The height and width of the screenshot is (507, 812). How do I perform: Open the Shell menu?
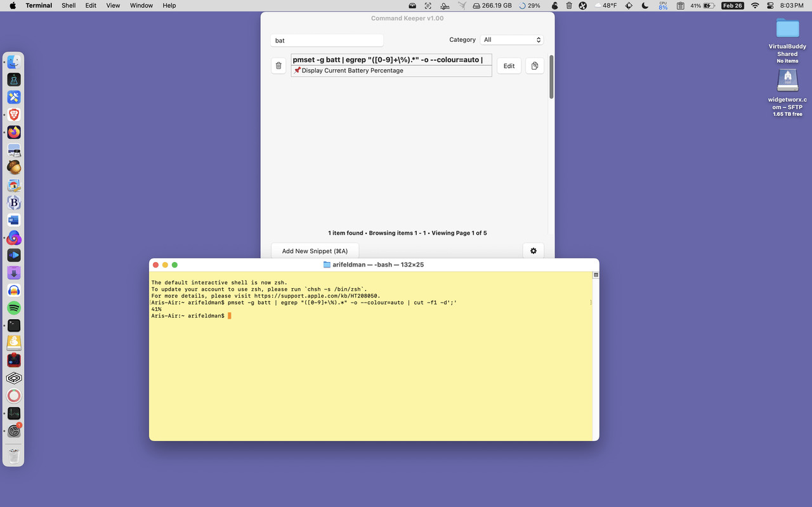[x=69, y=5]
